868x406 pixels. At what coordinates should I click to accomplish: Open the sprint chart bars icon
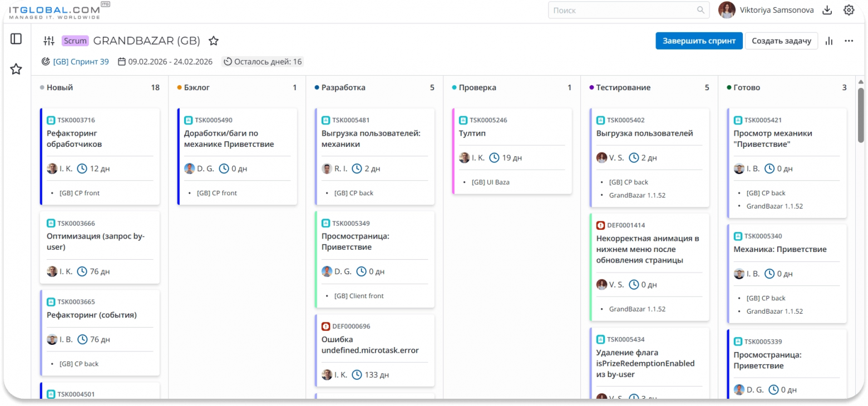829,41
